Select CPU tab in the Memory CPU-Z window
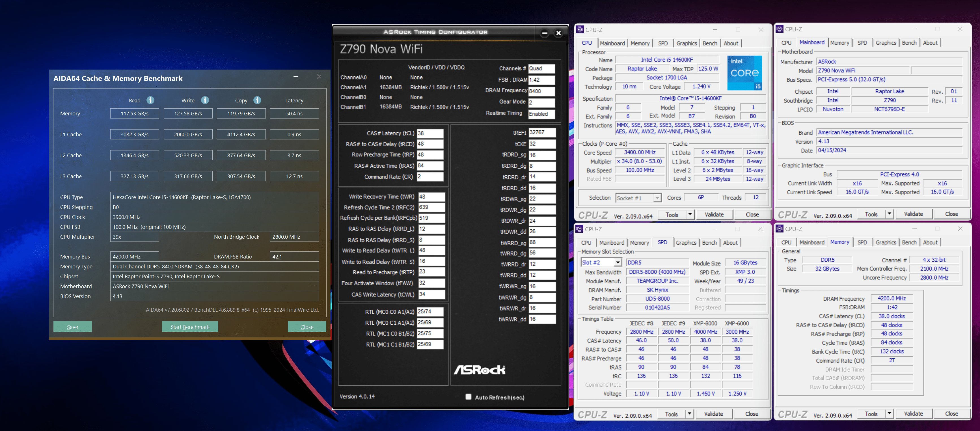Image resolution: width=980 pixels, height=431 pixels. [786, 242]
